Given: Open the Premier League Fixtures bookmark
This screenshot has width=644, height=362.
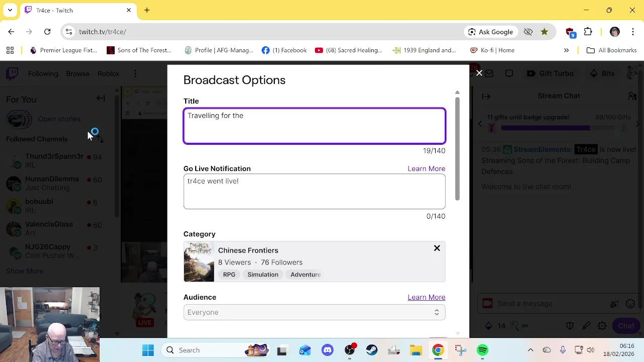Looking at the screenshot, I should pos(63,50).
